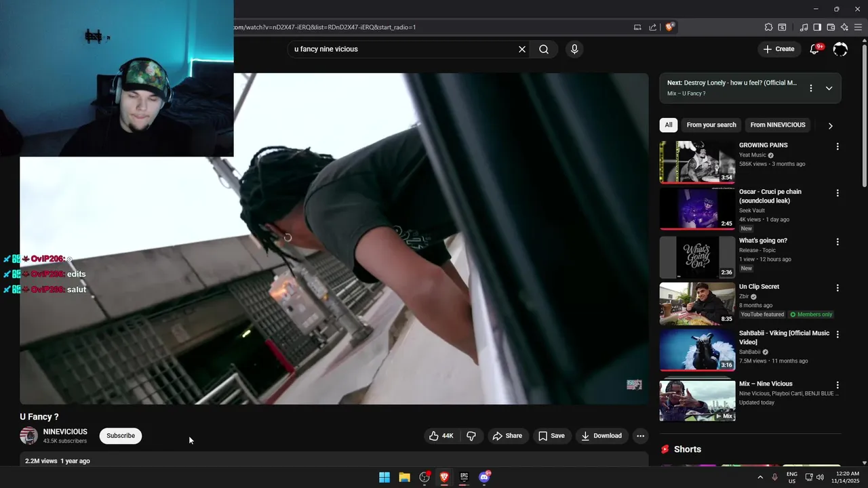Open the volume speaker tray icon
The height and width of the screenshot is (488, 868).
tap(820, 477)
